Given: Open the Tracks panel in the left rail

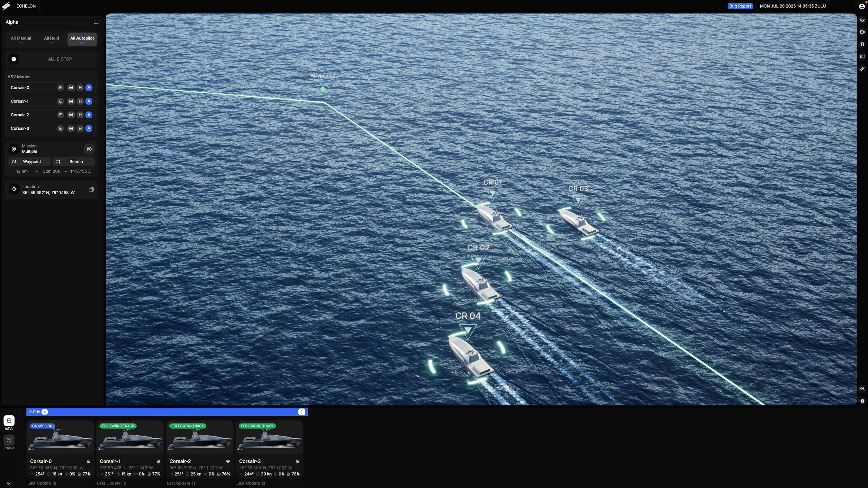Looking at the screenshot, I should (9, 442).
